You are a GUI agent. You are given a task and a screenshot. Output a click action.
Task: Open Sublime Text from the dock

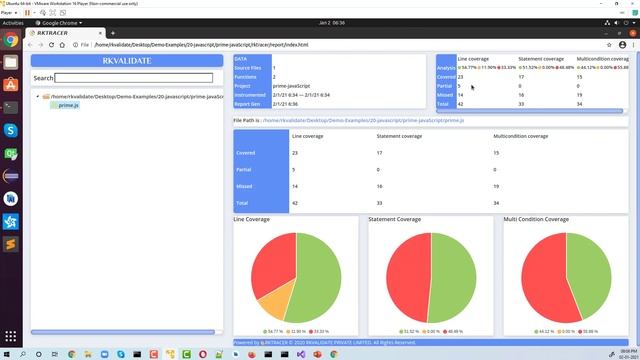point(11,244)
